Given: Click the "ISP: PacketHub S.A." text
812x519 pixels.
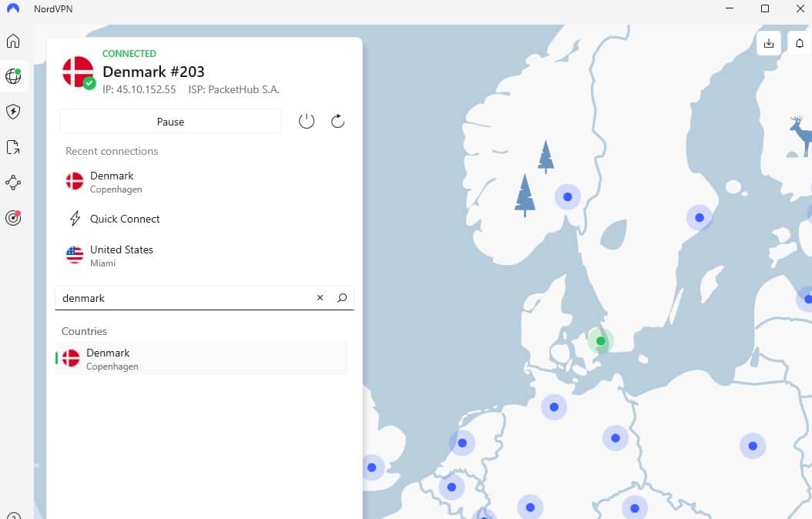Looking at the screenshot, I should [x=233, y=89].
